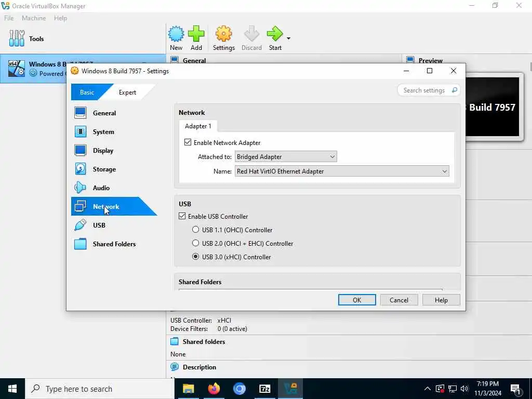Image resolution: width=532 pixels, height=399 pixels.
Task: Click the Help button in the settings dialog
Action: pyautogui.click(x=441, y=300)
